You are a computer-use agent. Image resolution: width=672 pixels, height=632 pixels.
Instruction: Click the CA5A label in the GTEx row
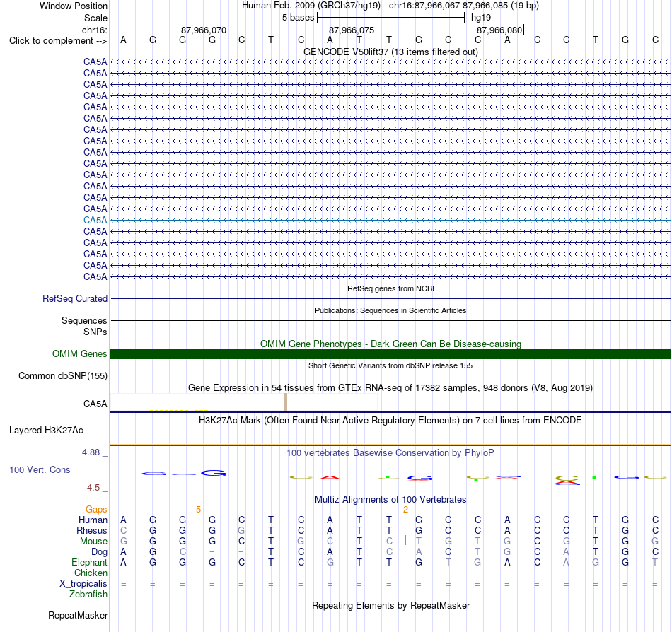coord(95,404)
